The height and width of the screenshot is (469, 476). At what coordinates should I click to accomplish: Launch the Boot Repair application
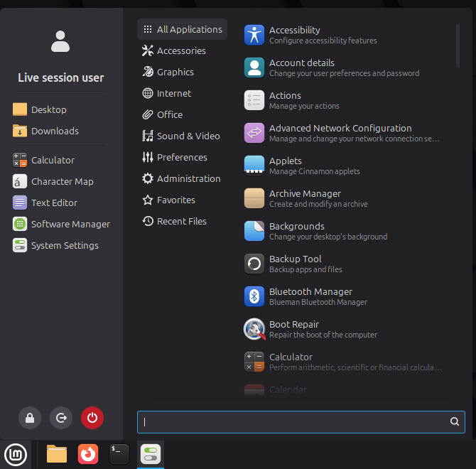click(x=293, y=329)
